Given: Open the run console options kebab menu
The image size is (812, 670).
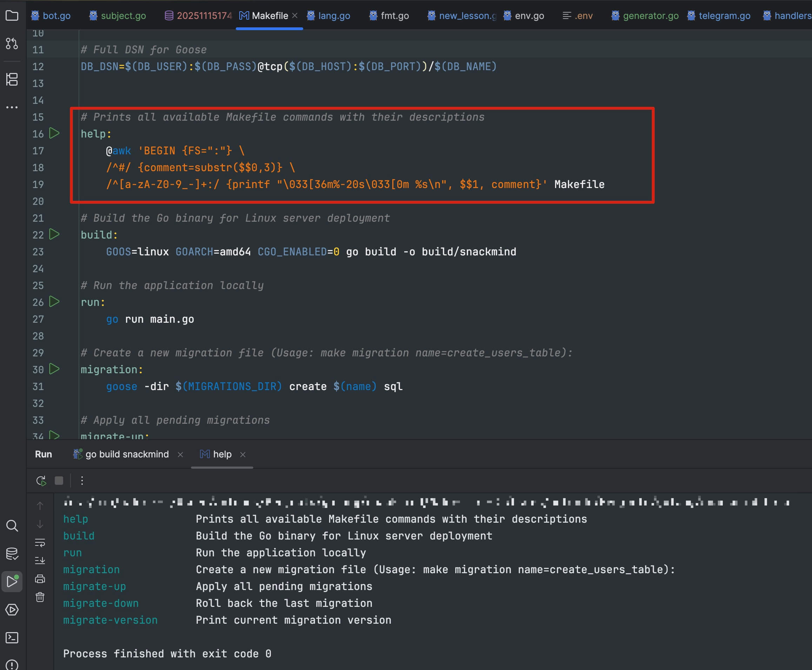Looking at the screenshot, I should (82, 481).
